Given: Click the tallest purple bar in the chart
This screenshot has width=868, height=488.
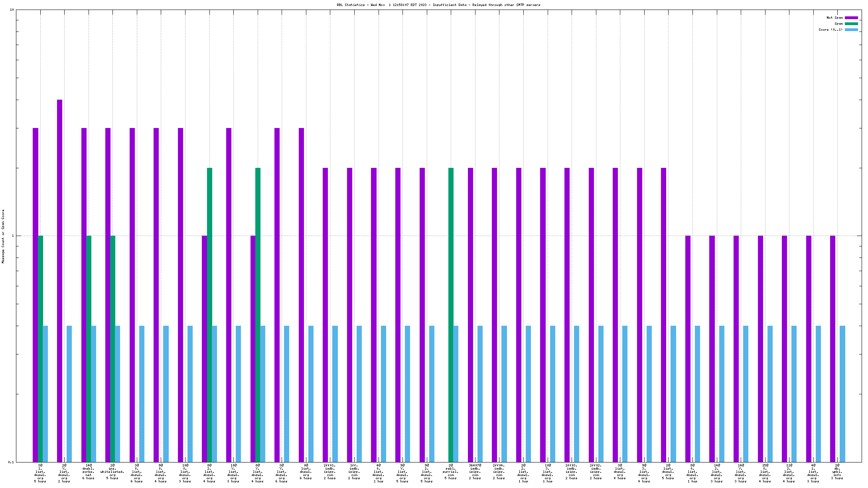Looking at the screenshot, I should tap(59, 279).
